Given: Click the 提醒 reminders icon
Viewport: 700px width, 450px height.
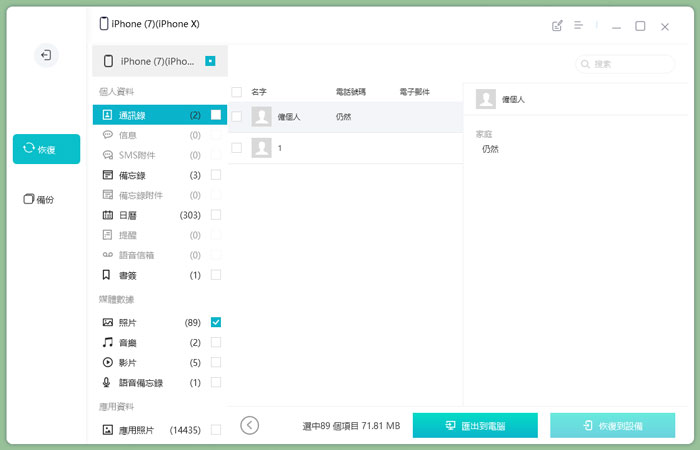Looking at the screenshot, I should tap(108, 235).
